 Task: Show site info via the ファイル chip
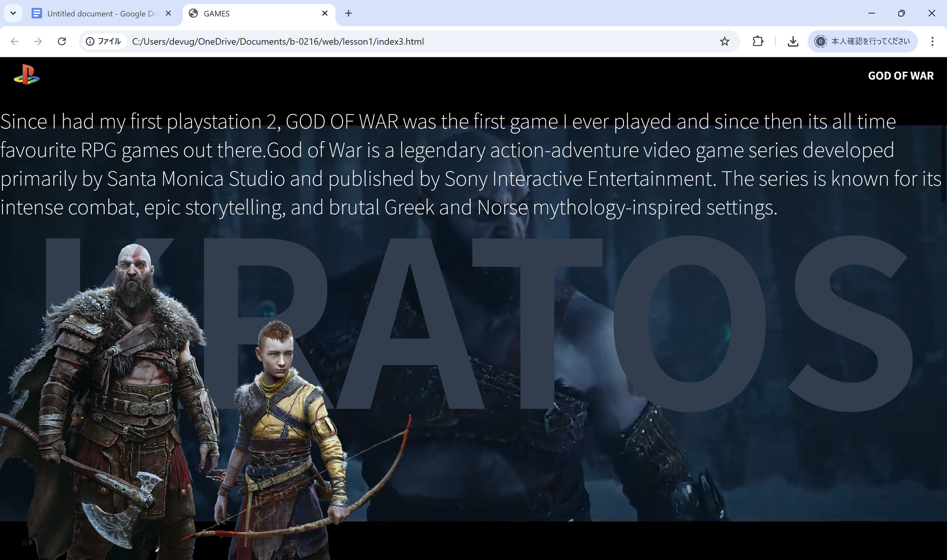click(x=104, y=41)
